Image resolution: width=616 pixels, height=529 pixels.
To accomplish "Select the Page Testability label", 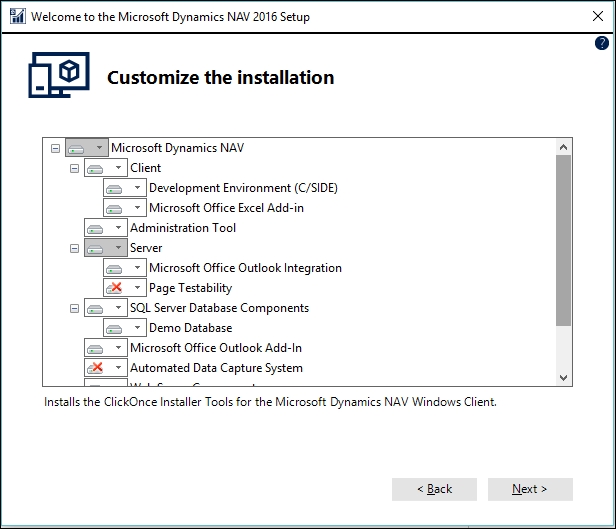I will point(191,288).
